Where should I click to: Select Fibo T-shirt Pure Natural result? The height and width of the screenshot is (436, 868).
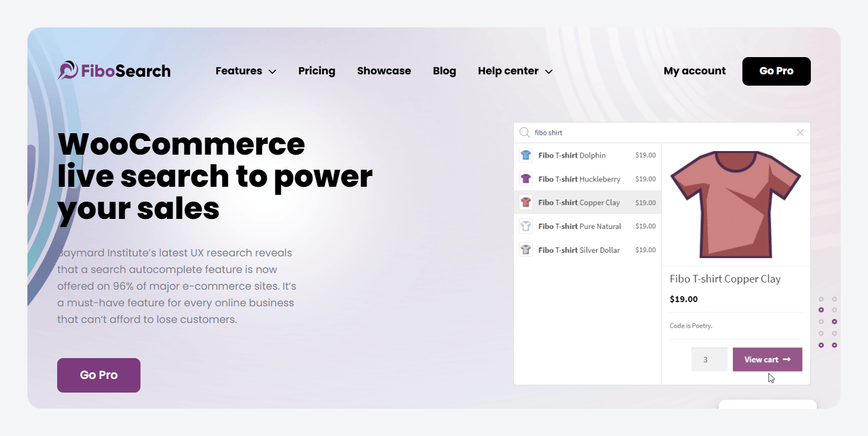pos(588,226)
